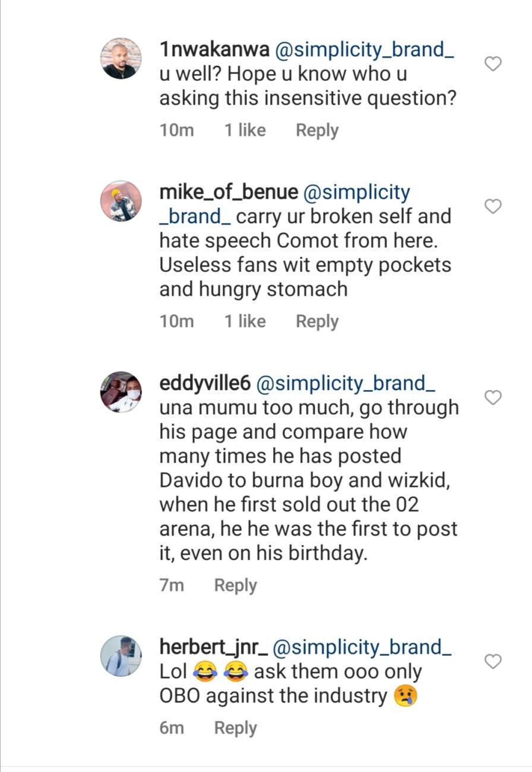Open @simplicity_brand_ mention in eddyville6's comment
This screenshot has width=532, height=772.
coord(346,384)
